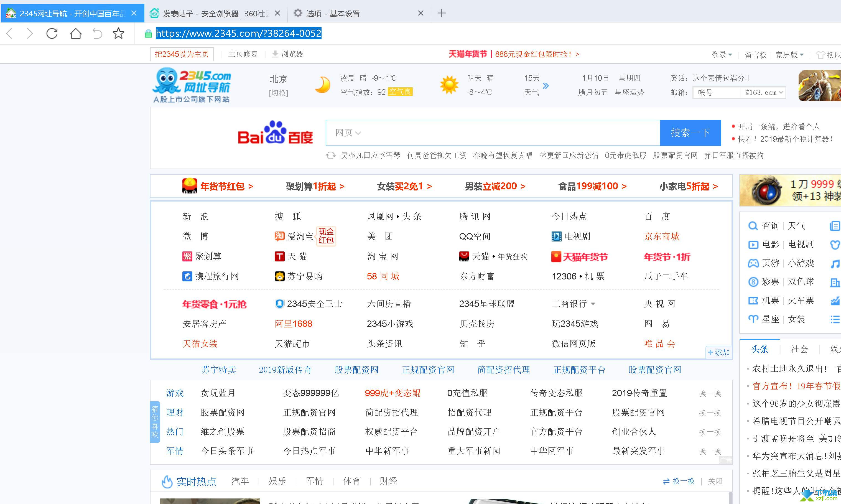Click 主页修复 link
The image size is (841, 504).
(x=243, y=54)
